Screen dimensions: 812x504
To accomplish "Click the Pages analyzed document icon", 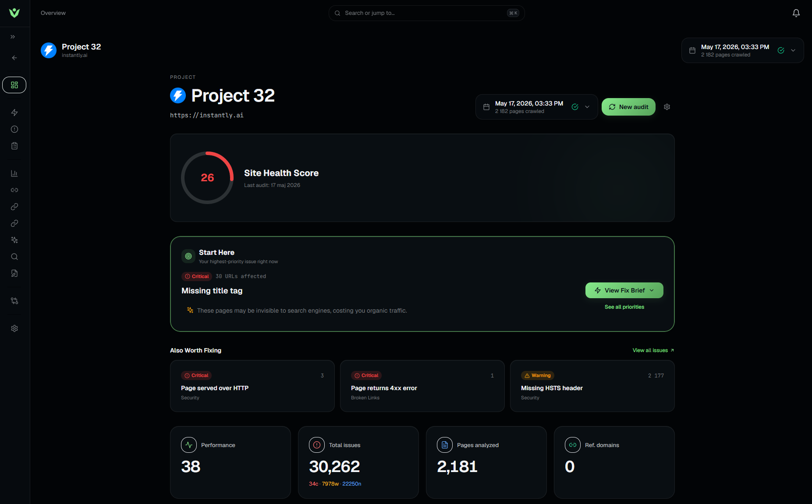I will [445, 445].
